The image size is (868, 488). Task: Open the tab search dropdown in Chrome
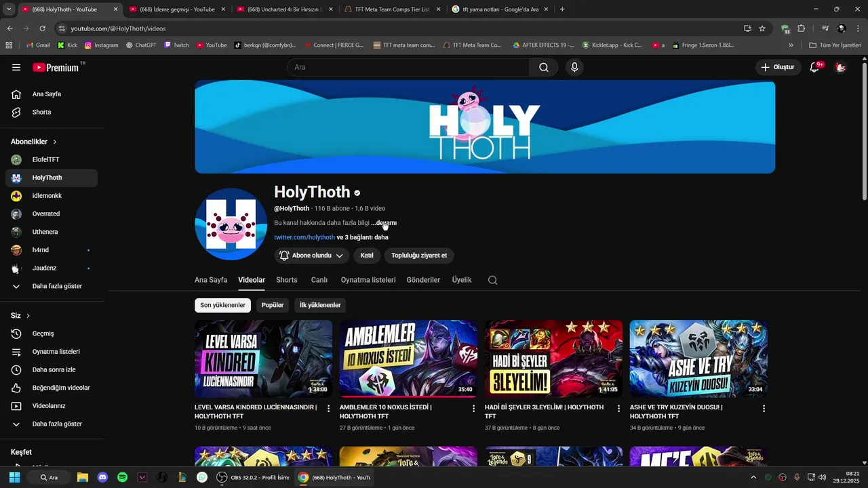click(x=9, y=9)
